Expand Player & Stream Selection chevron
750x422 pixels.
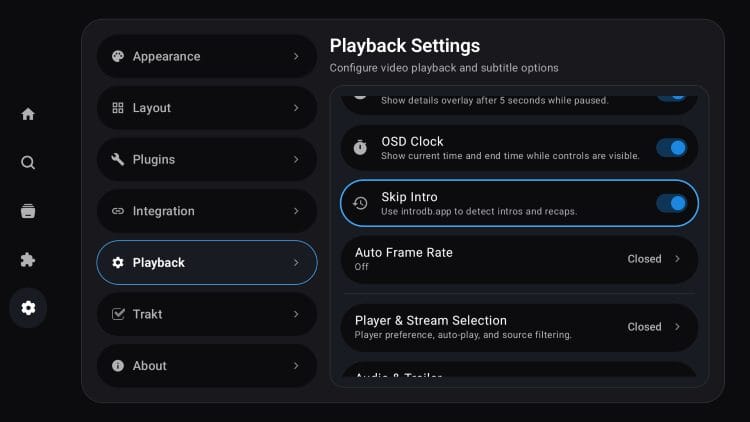[677, 327]
